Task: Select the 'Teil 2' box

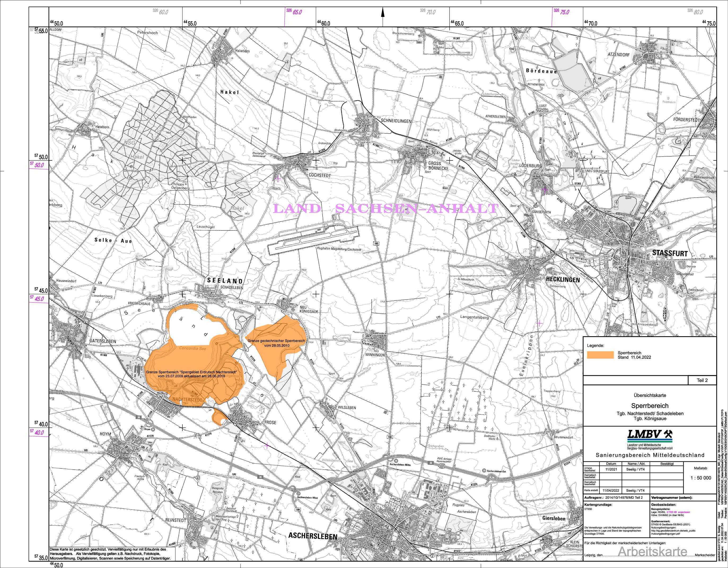Action: click(x=702, y=380)
